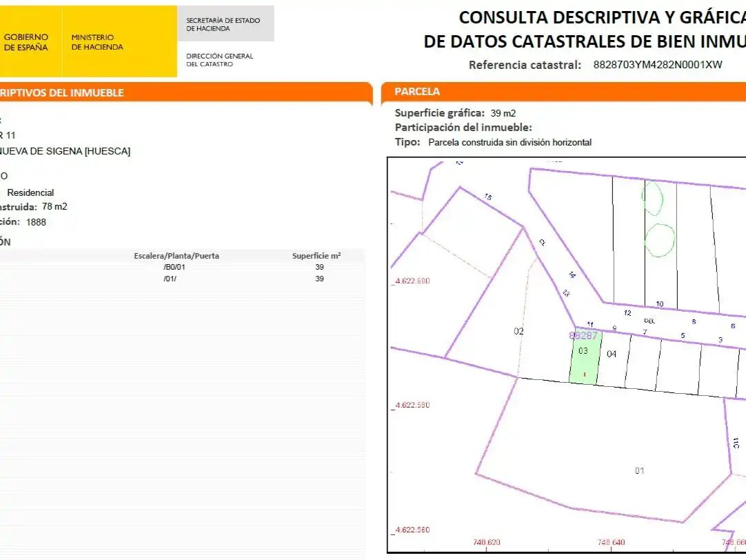Select 'Parcela construida sin división horizontal' text
This screenshot has height=560, width=746.
pyautogui.click(x=510, y=142)
